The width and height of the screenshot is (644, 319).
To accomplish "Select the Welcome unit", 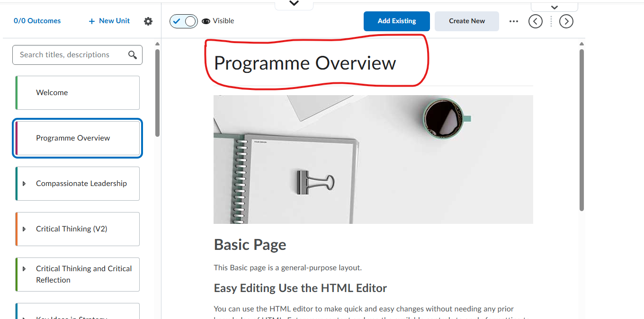I will click(78, 93).
